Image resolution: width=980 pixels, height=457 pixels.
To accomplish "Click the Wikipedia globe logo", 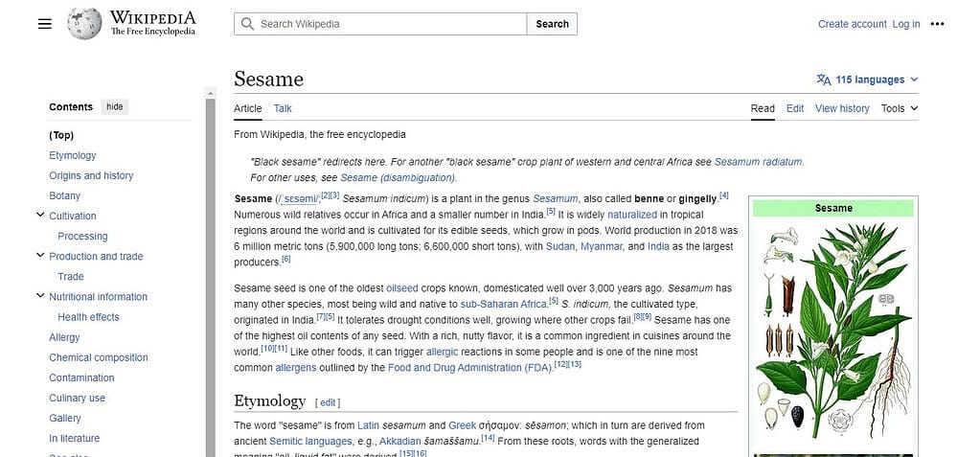I will pos(84,24).
